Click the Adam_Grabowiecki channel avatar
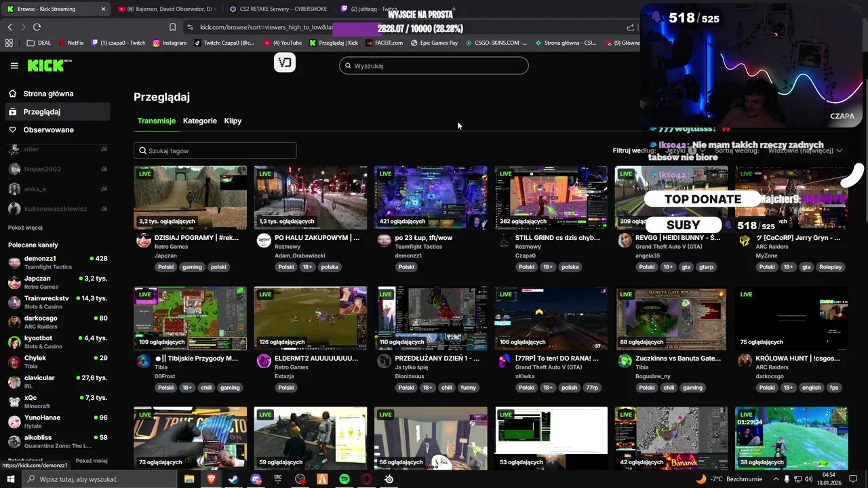This screenshot has height=488, width=868. (x=264, y=241)
